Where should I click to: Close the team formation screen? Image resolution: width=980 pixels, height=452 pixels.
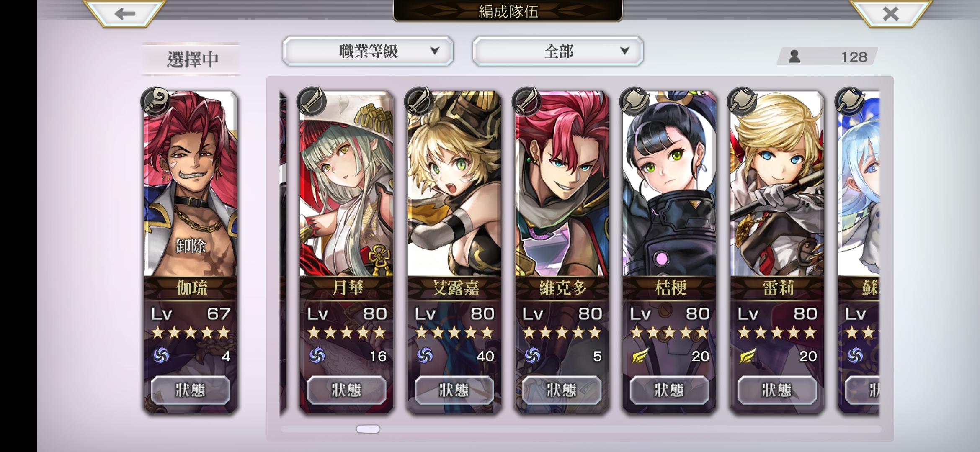coord(890,13)
